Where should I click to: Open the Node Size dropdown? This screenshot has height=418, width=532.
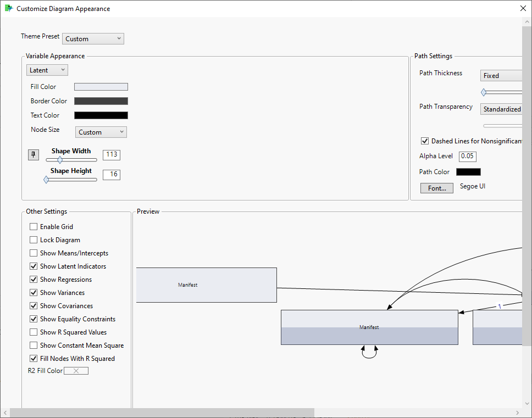[x=101, y=132]
